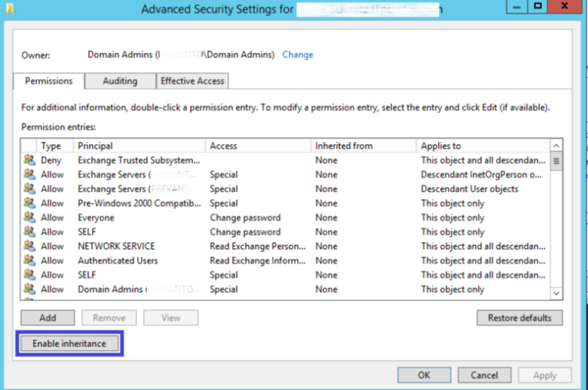Click the Deny type cell
Viewport: 588px width, 390px height.
click(51, 160)
